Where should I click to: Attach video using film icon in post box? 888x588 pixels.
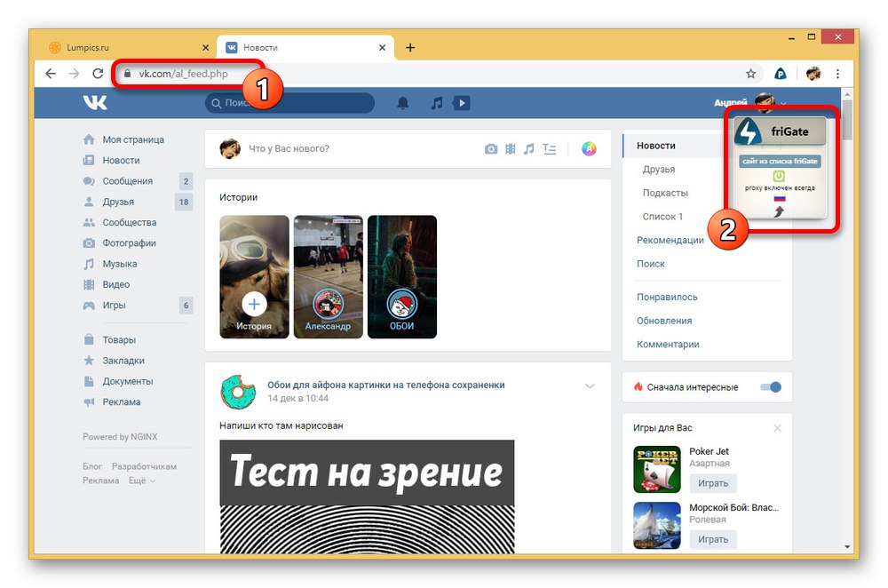click(x=511, y=149)
